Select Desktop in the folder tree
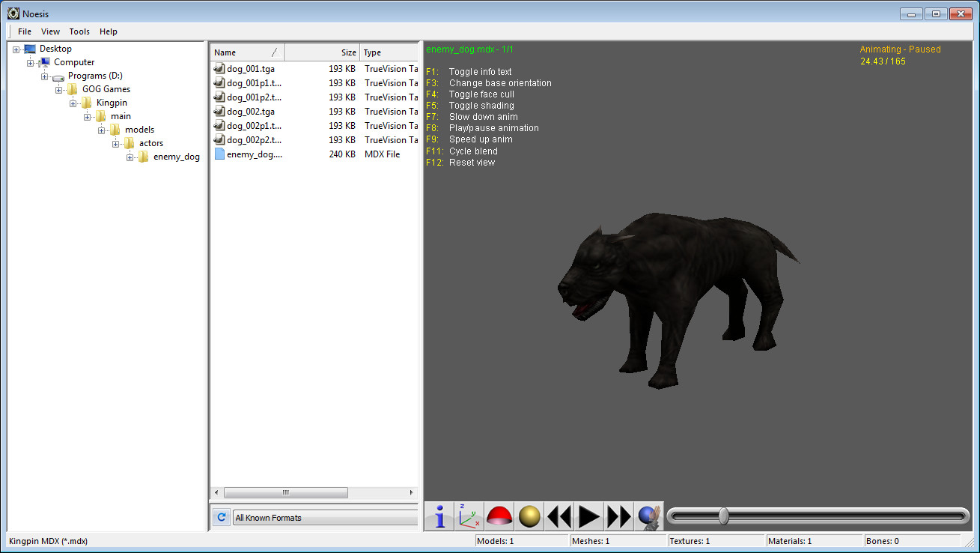Viewport: 980px width, 553px height. click(55, 49)
